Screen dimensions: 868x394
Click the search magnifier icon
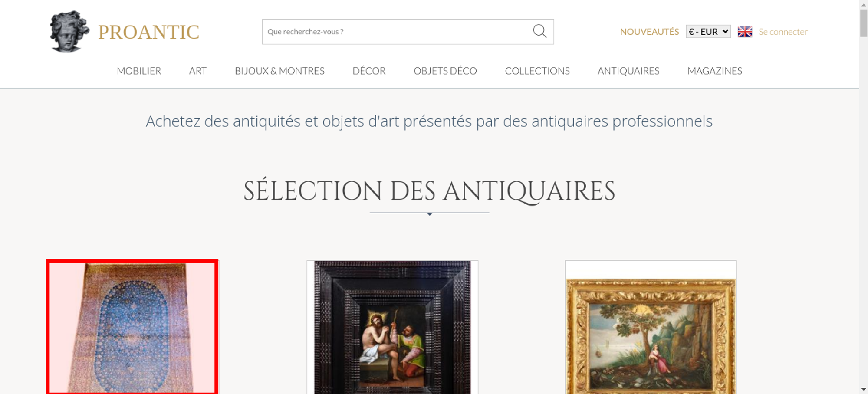[539, 31]
